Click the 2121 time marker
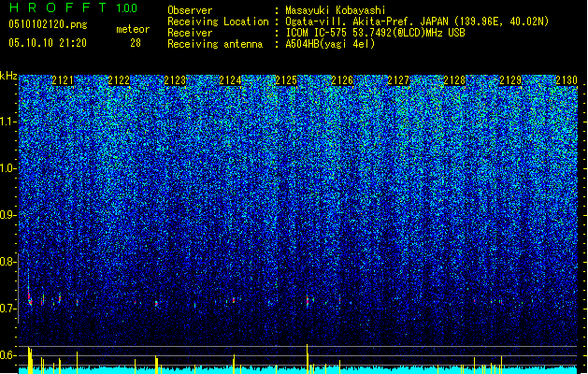Image resolution: width=588 pixels, height=374 pixels. click(63, 79)
